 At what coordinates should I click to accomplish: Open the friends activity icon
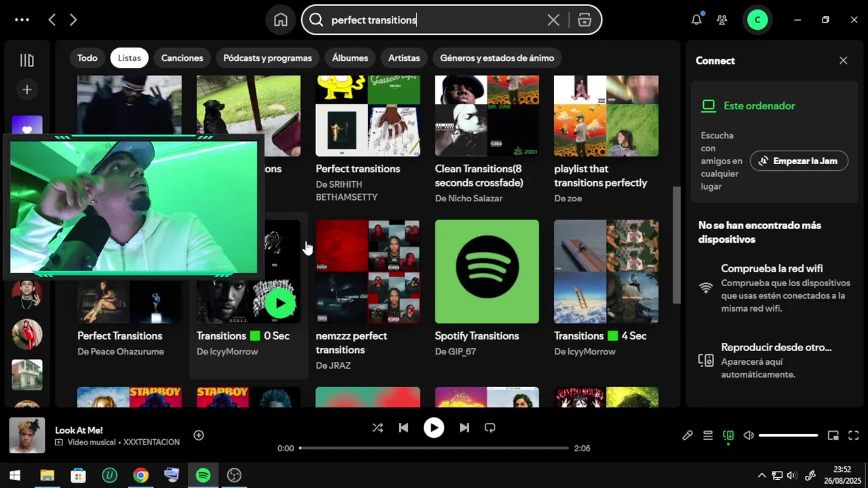pos(722,20)
